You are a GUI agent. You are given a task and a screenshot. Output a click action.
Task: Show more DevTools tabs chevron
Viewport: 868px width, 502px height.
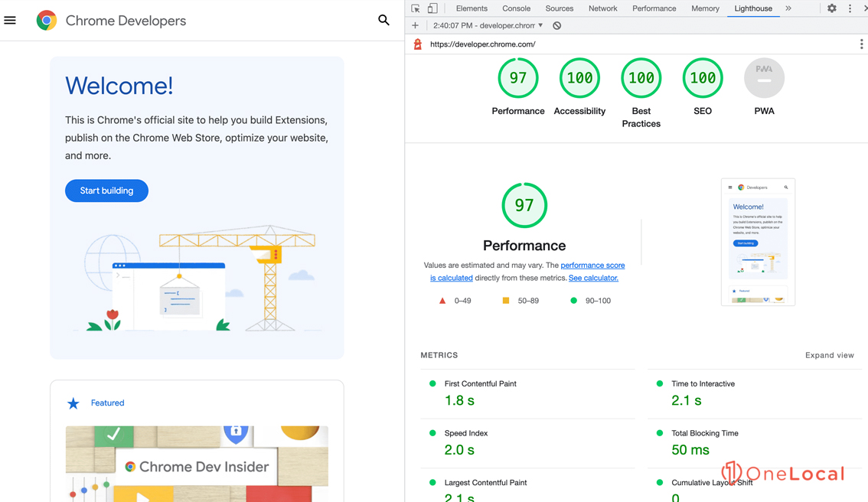tap(788, 8)
